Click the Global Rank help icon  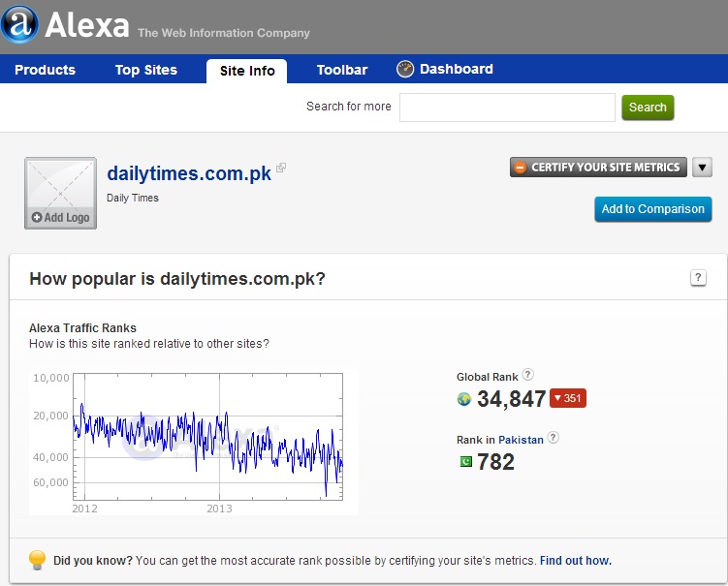pos(528,374)
